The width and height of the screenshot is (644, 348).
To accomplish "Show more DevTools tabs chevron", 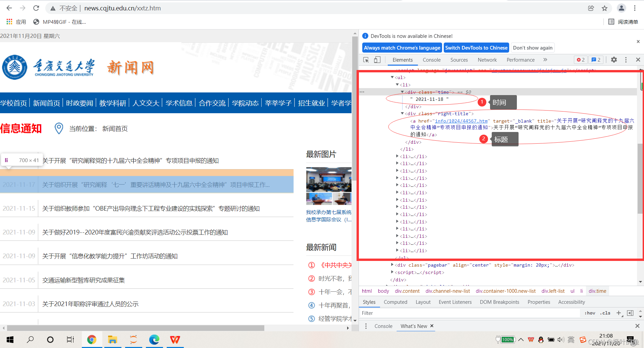I will pyautogui.click(x=545, y=60).
